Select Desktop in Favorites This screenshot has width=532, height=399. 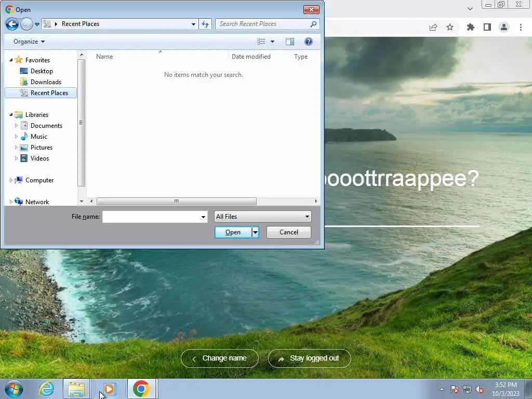(42, 71)
